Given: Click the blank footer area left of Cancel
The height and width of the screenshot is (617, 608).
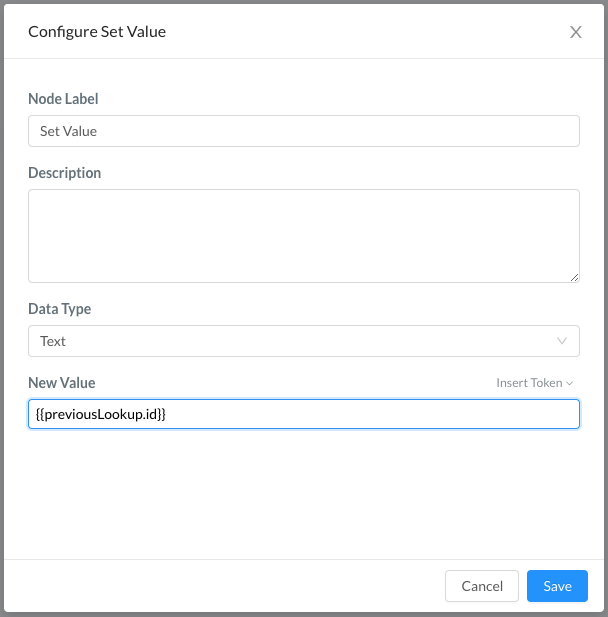Looking at the screenshot, I should coord(224,586).
